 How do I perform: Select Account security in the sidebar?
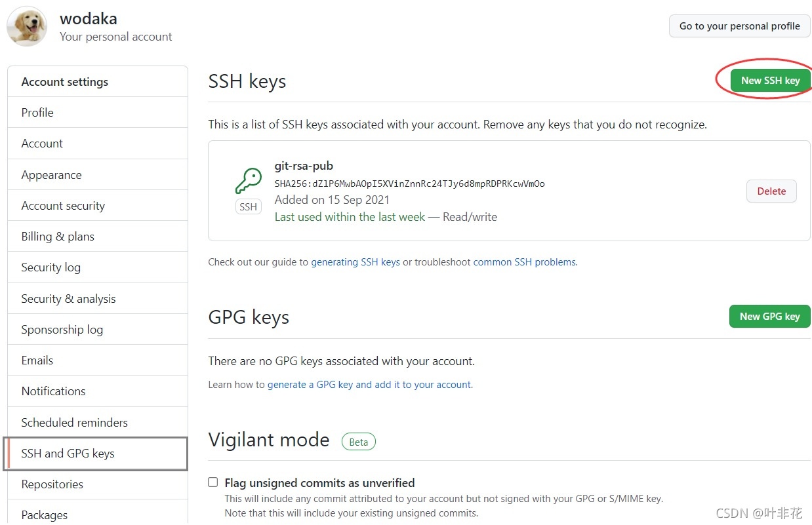[x=63, y=206]
